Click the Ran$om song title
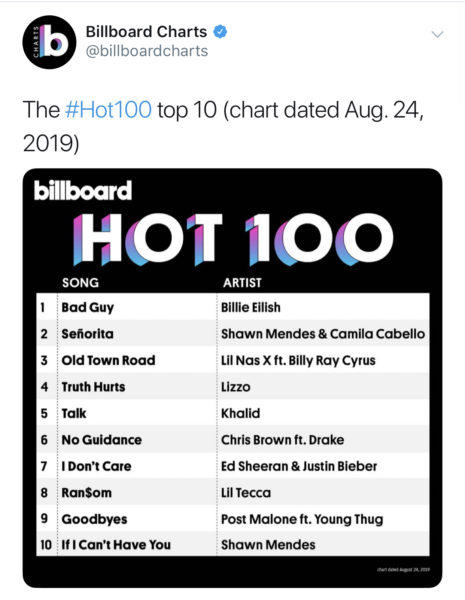465x600 pixels. click(86, 492)
